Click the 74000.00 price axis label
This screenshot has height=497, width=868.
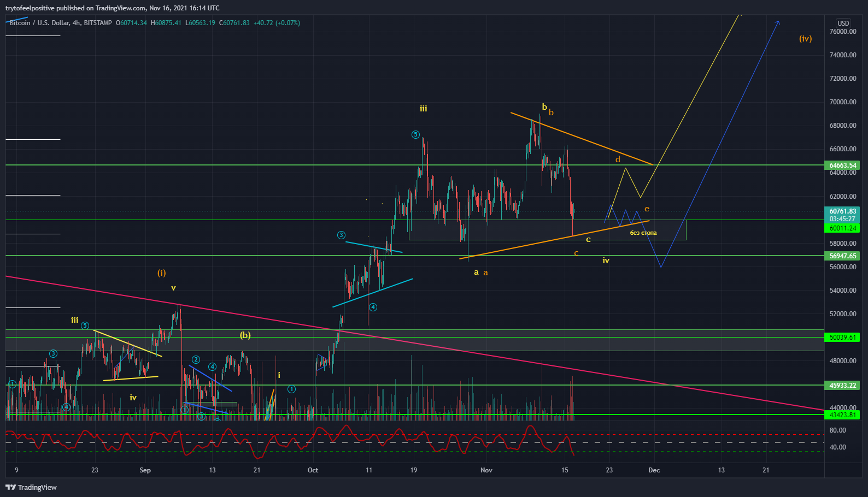point(843,55)
